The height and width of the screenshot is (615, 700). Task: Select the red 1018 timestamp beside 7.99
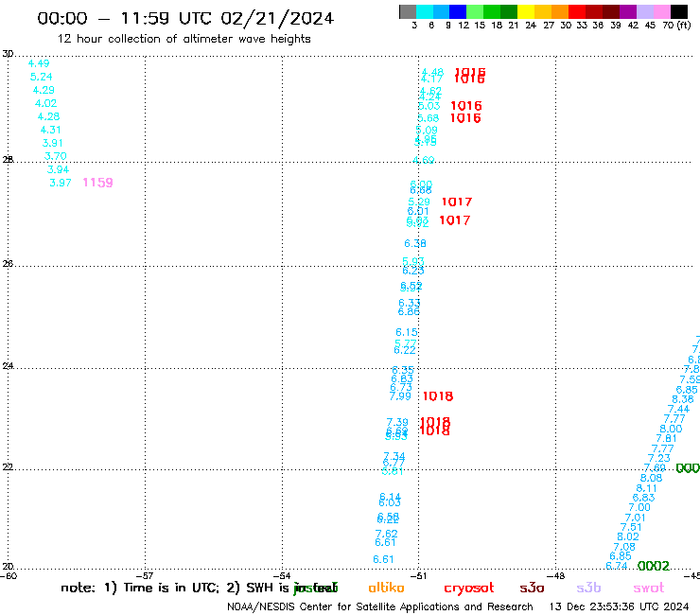pos(438,396)
